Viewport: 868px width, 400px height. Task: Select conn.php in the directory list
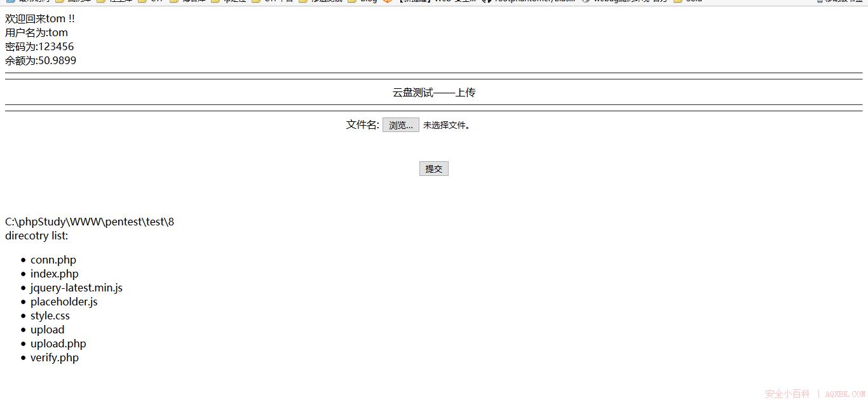click(53, 260)
